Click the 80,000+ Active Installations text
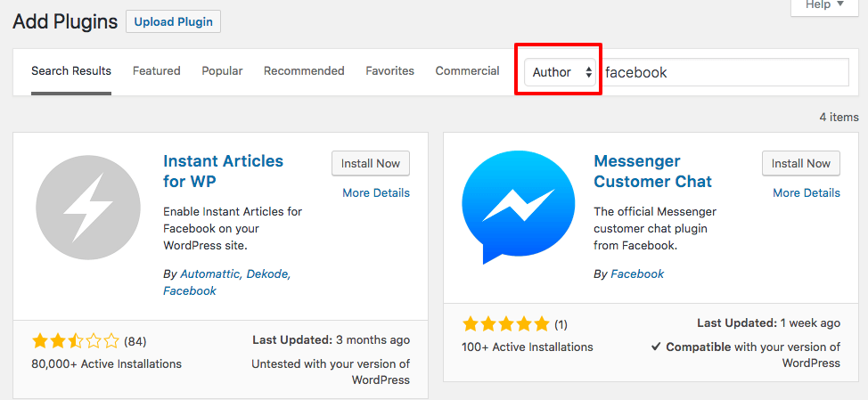Screen dimensions: 868x400 107,364
